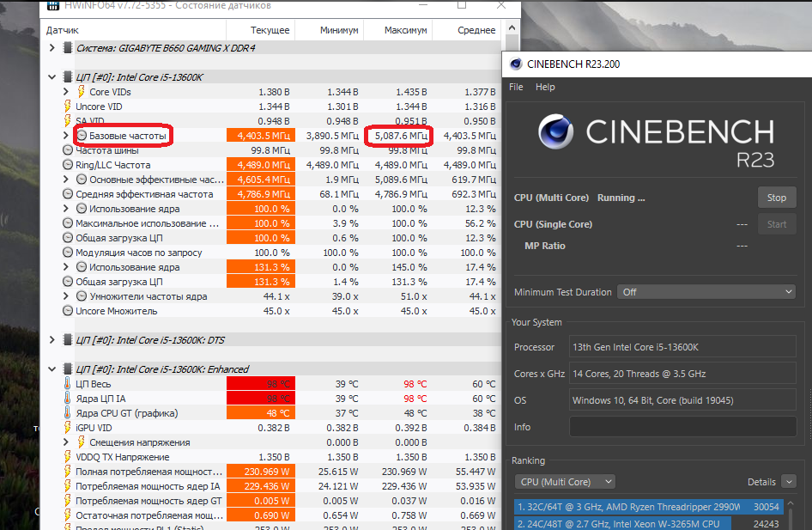Screen dimensions: 812x530
Task: Click the clock icon beside Uncore Множитель
Action: point(67,311)
